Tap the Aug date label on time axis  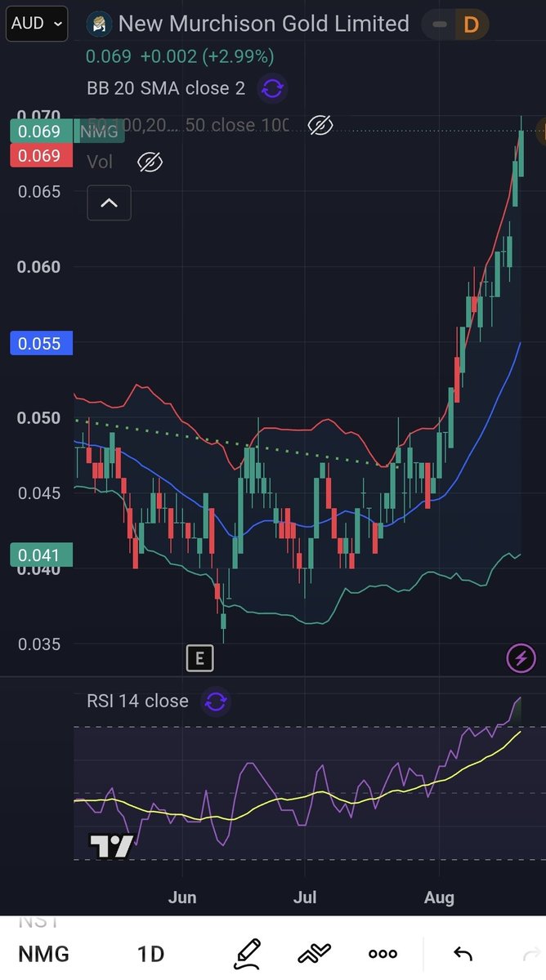(x=439, y=898)
